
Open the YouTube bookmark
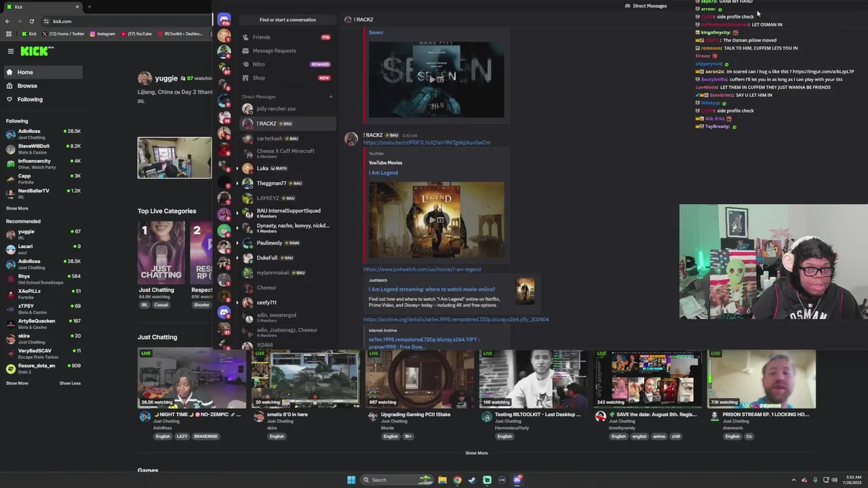coord(136,34)
